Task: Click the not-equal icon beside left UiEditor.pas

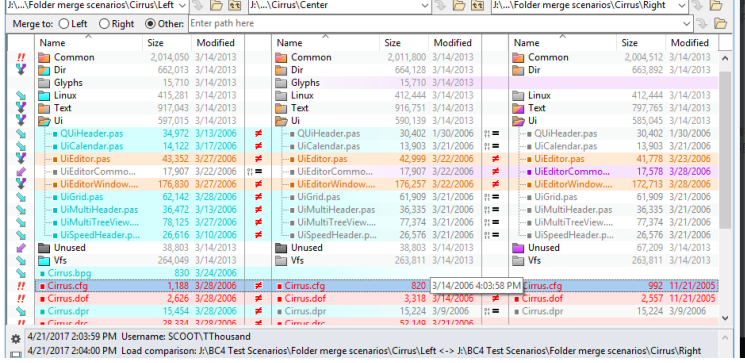Action: coord(258,159)
